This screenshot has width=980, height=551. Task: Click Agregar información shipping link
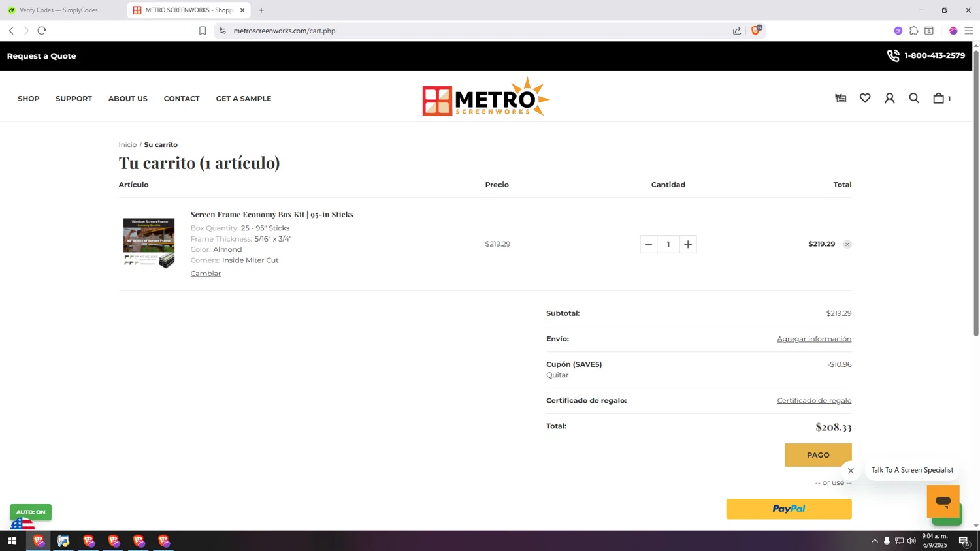814,339
